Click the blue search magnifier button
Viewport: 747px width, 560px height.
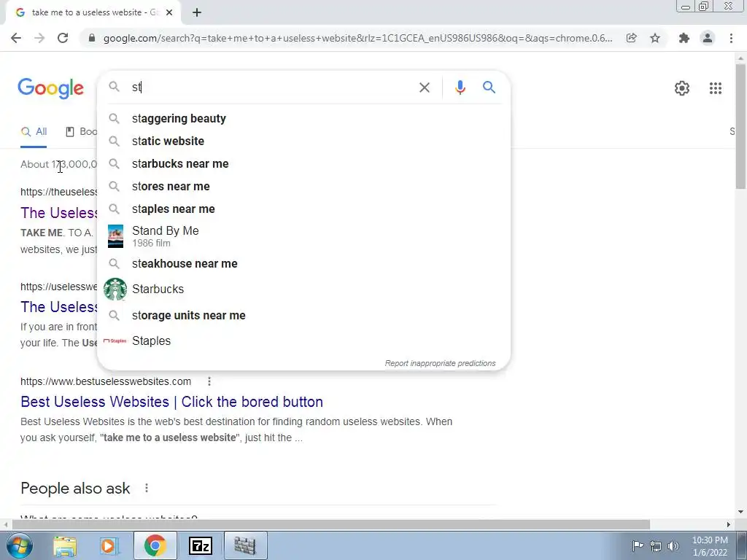point(489,87)
